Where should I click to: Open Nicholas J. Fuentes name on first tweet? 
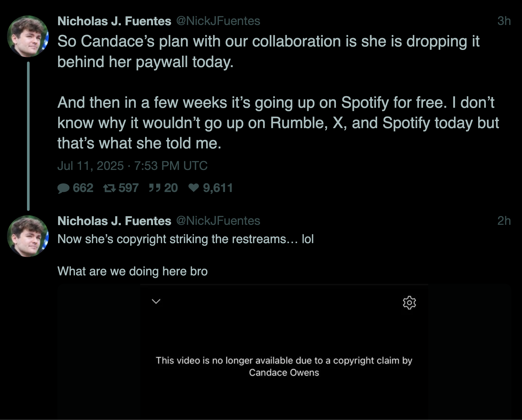pyautogui.click(x=114, y=21)
